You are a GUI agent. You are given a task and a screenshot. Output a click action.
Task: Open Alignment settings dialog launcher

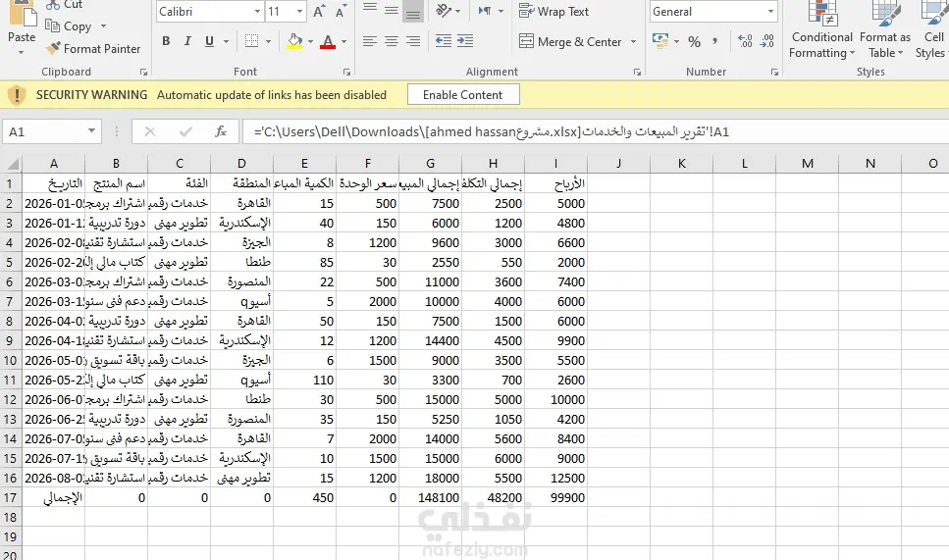pos(637,72)
